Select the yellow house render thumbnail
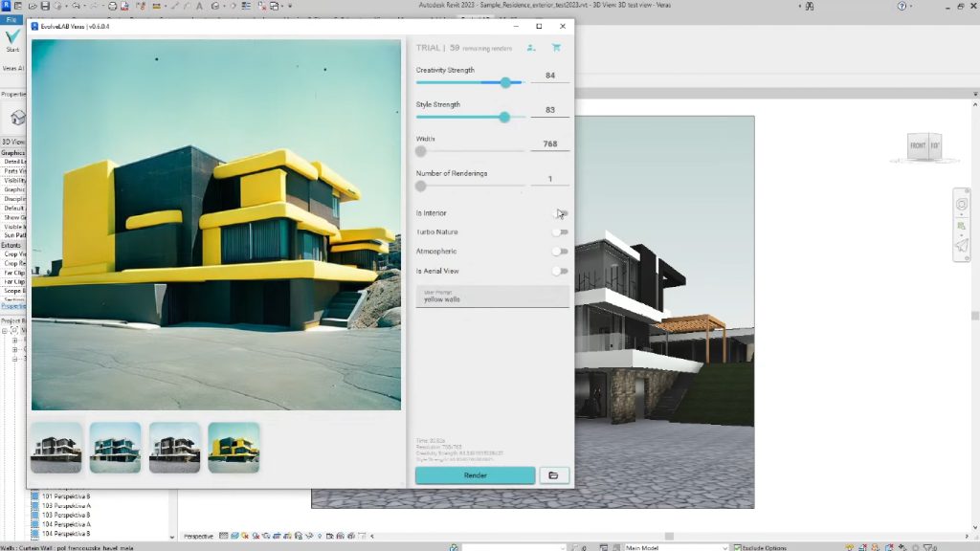Image resolution: width=980 pixels, height=551 pixels. click(234, 448)
